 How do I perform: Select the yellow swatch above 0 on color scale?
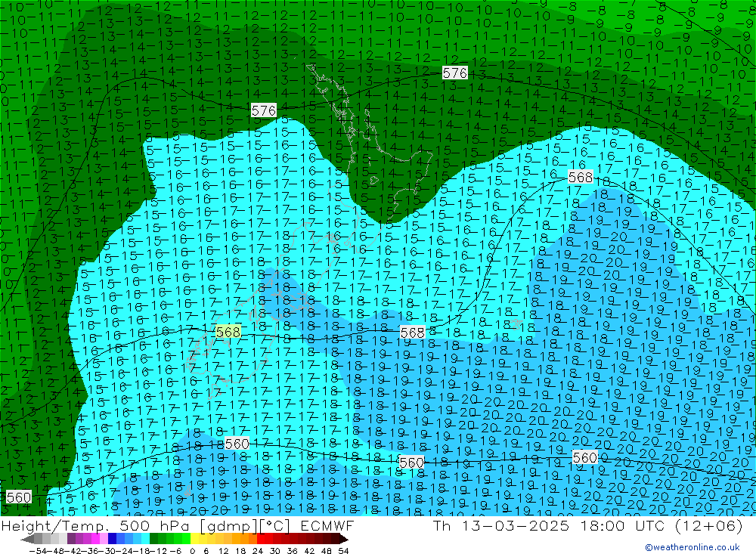click(x=194, y=539)
